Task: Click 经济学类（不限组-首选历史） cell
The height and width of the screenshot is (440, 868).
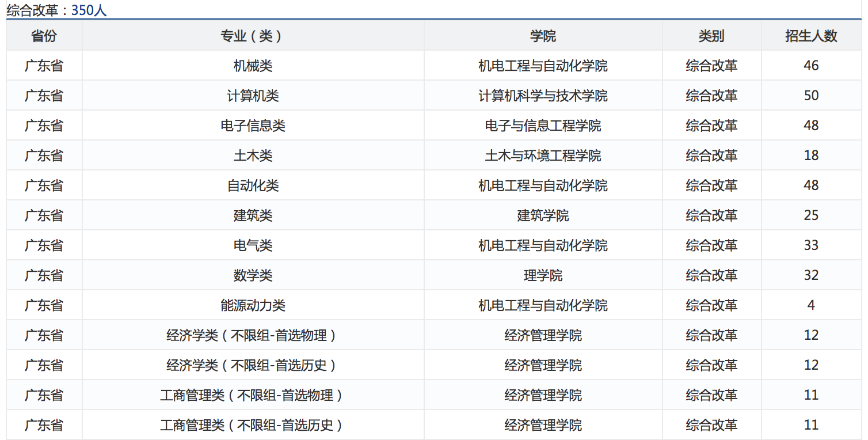Action: point(253,365)
